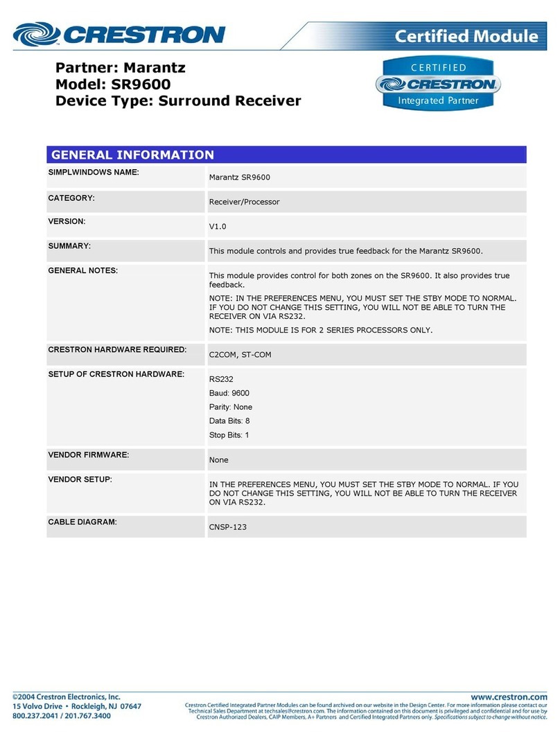Select the 'CNSP-123' cable diagram value
The image size is (560, 743).
228,527
